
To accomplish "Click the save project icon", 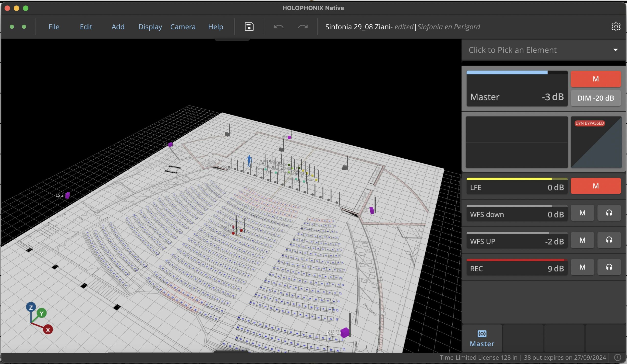I will [x=249, y=27].
